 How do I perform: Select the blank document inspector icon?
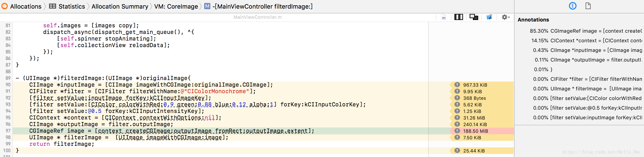click(x=588, y=6)
